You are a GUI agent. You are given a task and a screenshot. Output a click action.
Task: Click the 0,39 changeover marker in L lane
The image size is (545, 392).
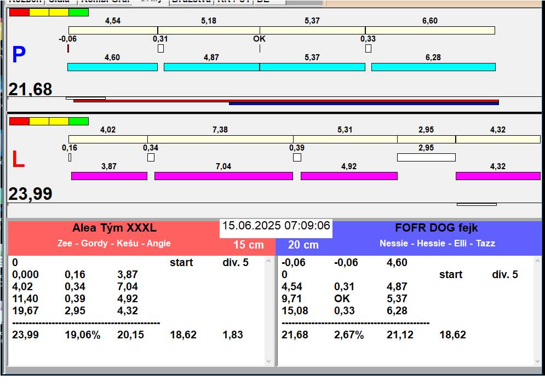(x=297, y=157)
